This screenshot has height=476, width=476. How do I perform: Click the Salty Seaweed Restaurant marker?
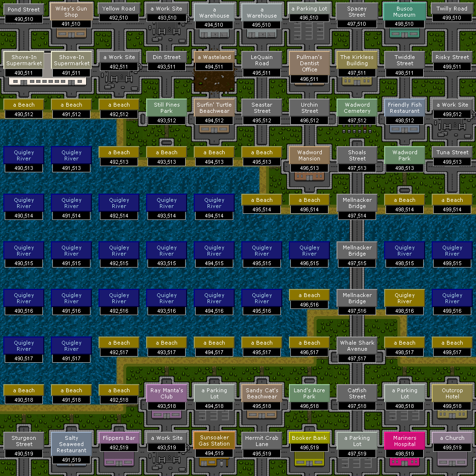[x=71, y=444]
